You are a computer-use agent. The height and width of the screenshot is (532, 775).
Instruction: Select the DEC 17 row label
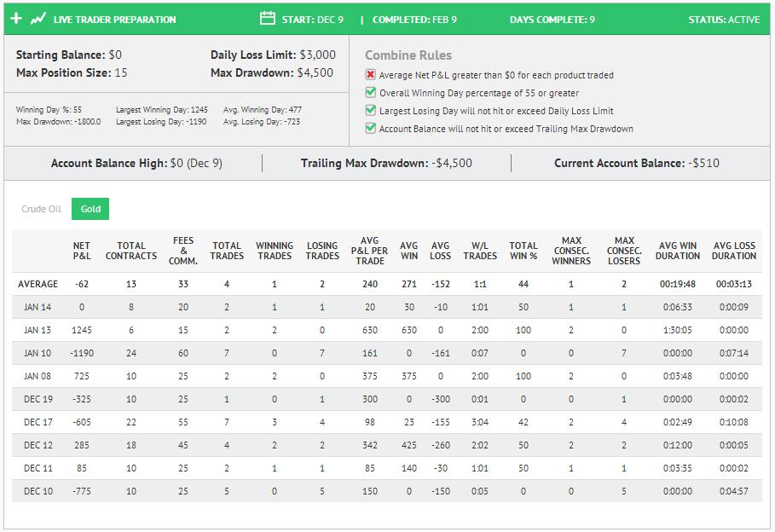click(38, 422)
